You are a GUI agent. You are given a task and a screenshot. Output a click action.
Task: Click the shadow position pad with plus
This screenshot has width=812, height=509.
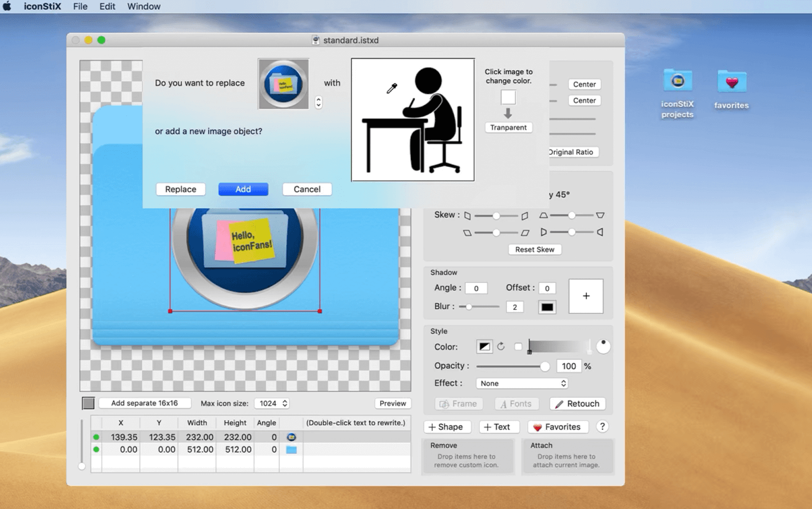586,296
